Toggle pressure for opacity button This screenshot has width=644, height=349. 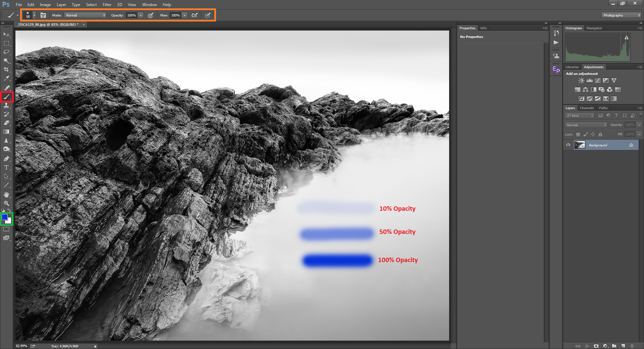click(151, 15)
